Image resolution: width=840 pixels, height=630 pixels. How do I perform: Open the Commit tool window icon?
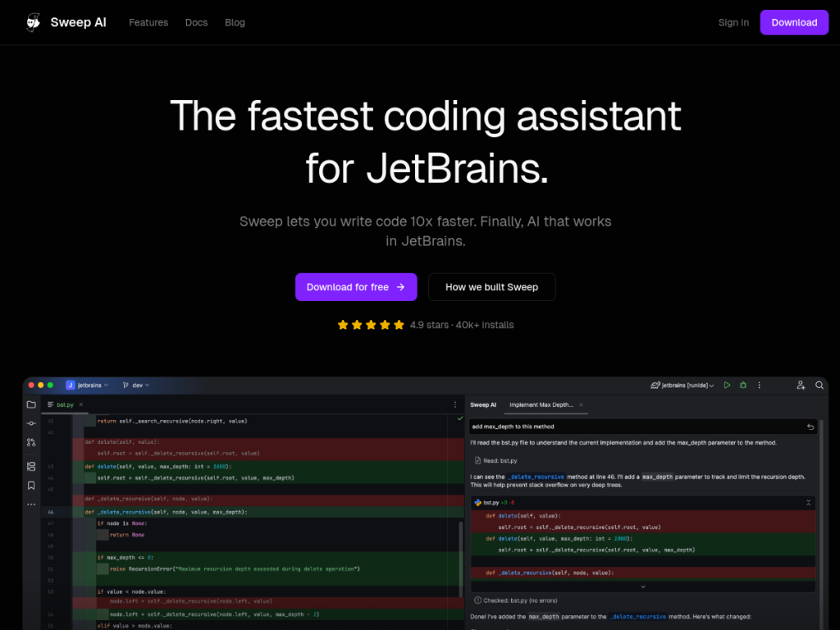coord(31,423)
